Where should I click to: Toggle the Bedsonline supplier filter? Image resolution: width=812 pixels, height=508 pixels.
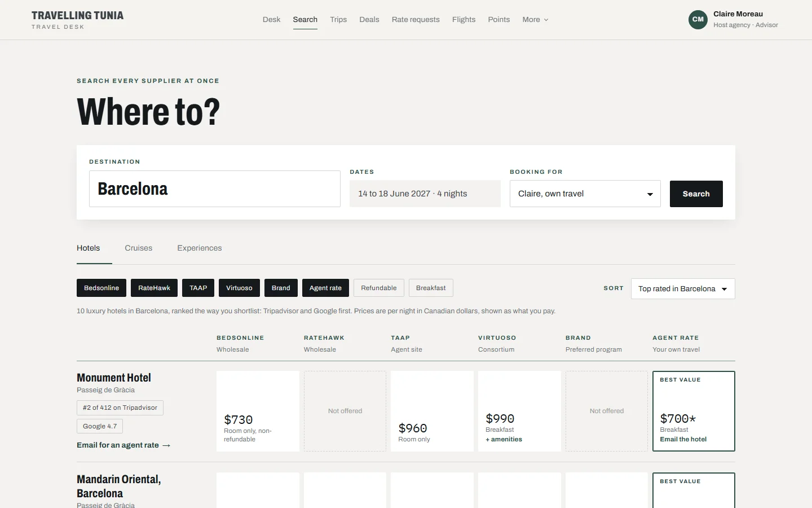(x=101, y=288)
